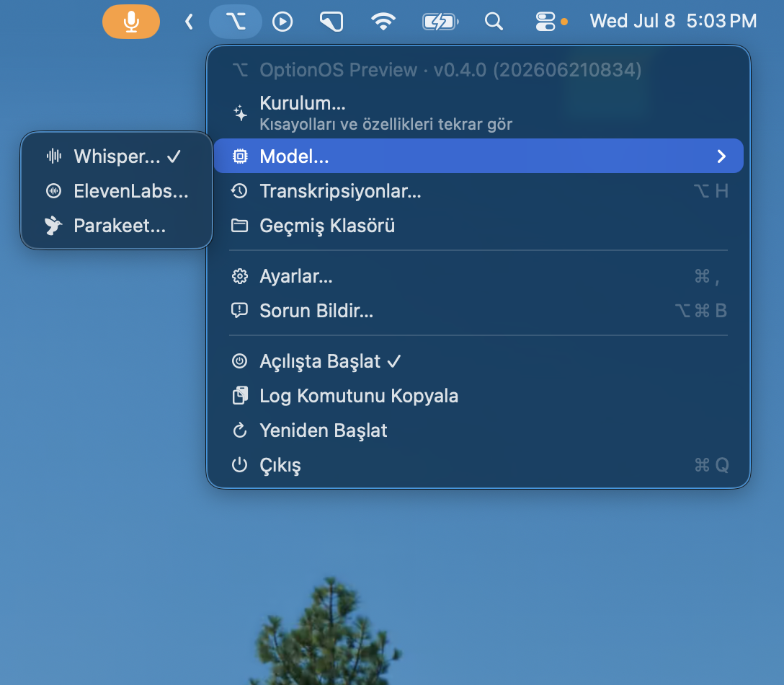Click Log Komutunu Kopyala

pyautogui.click(x=478, y=396)
